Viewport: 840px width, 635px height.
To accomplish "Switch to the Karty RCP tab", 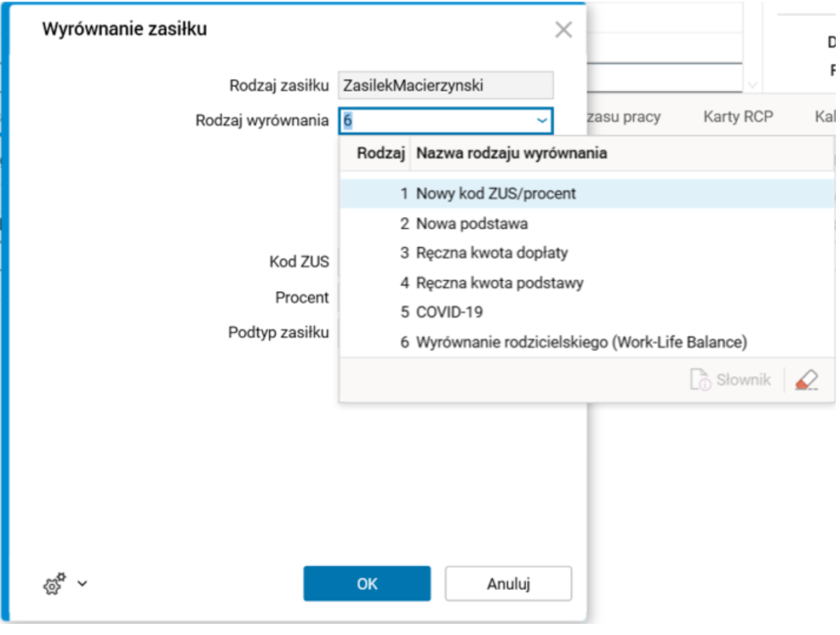I will pyautogui.click(x=738, y=117).
